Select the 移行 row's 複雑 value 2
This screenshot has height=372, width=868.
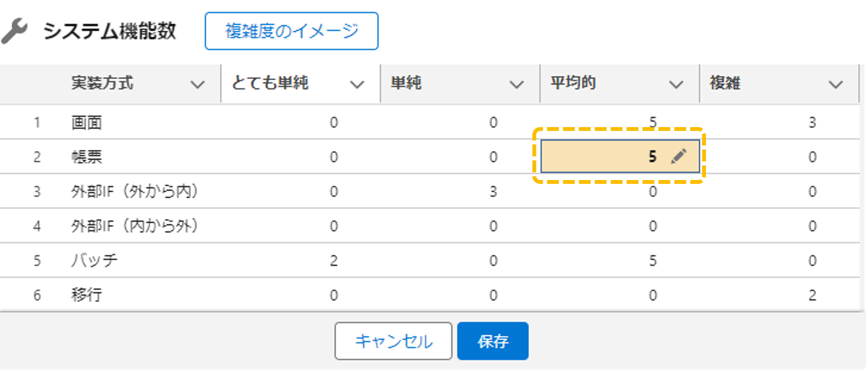(812, 296)
